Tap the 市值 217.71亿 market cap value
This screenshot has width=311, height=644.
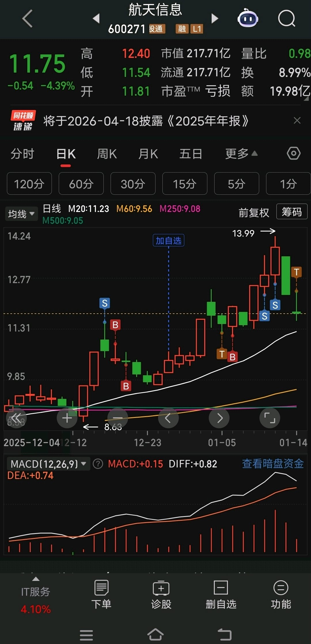click(x=196, y=53)
